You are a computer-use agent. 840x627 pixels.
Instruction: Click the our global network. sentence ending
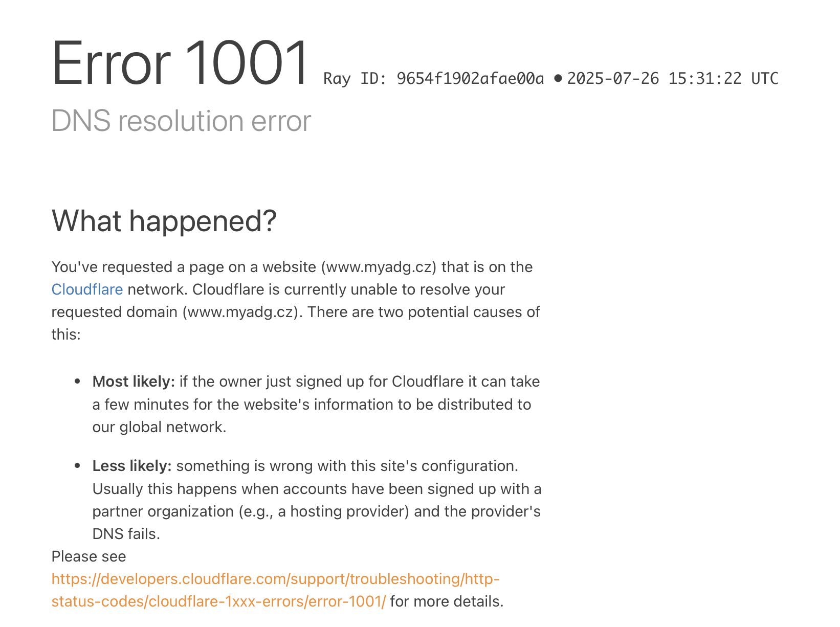(159, 427)
